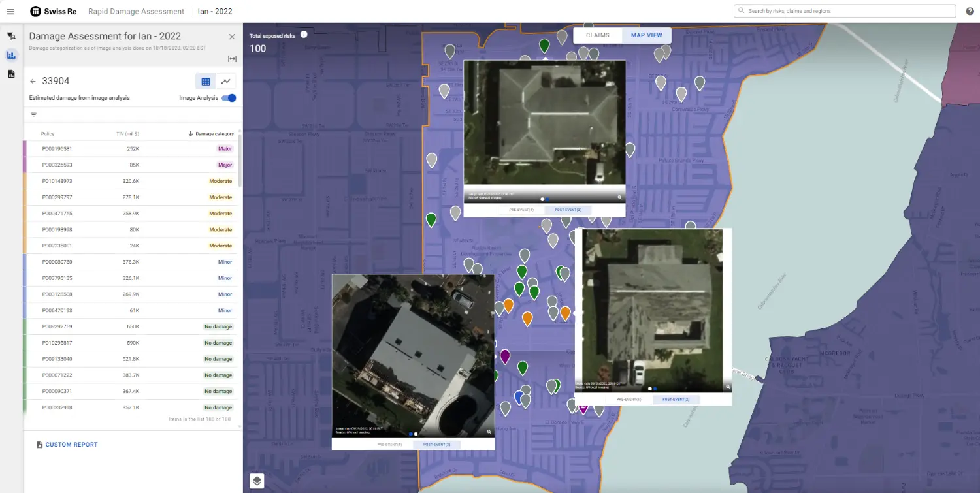This screenshot has width=980, height=493.
Task: Open the list filter options
Action: [34, 114]
